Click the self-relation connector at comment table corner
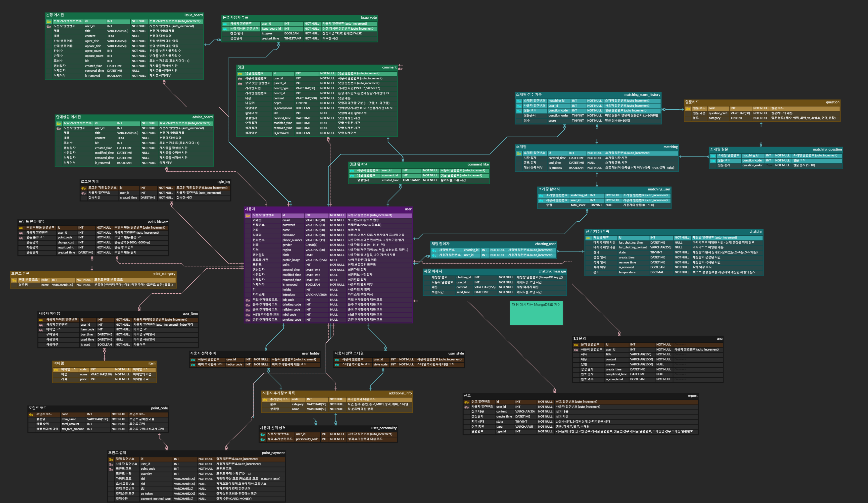This screenshot has height=503, width=868. click(x=401, y=67)
